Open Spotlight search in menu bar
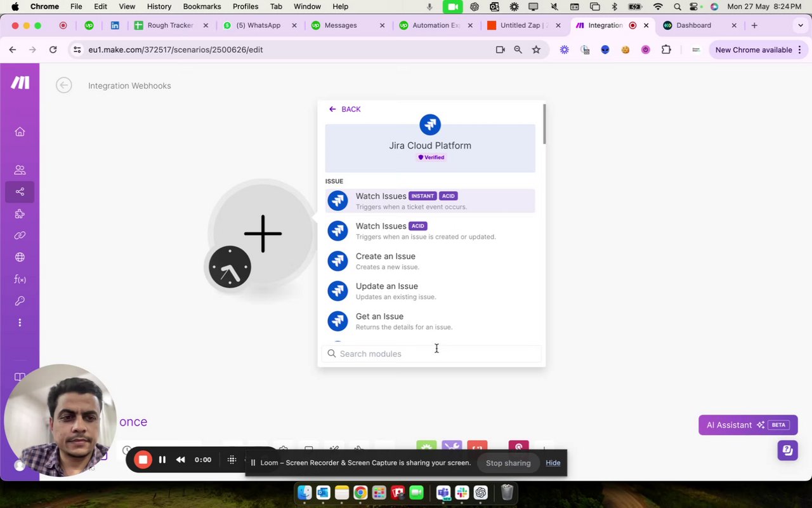Image resolution: width=812 pixels, height=508 pixels. pyautogui.click(x=678, y=6)
